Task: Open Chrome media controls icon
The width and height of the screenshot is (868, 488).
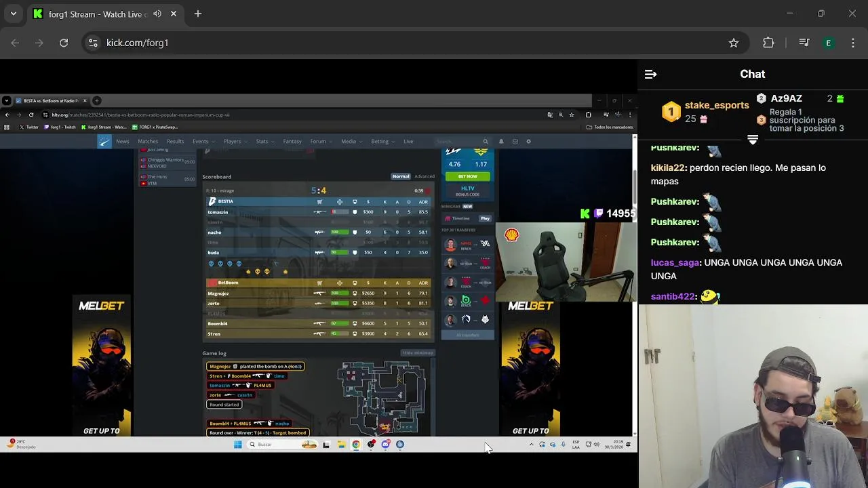Action: pyautogui.click(x=804, y=43)
